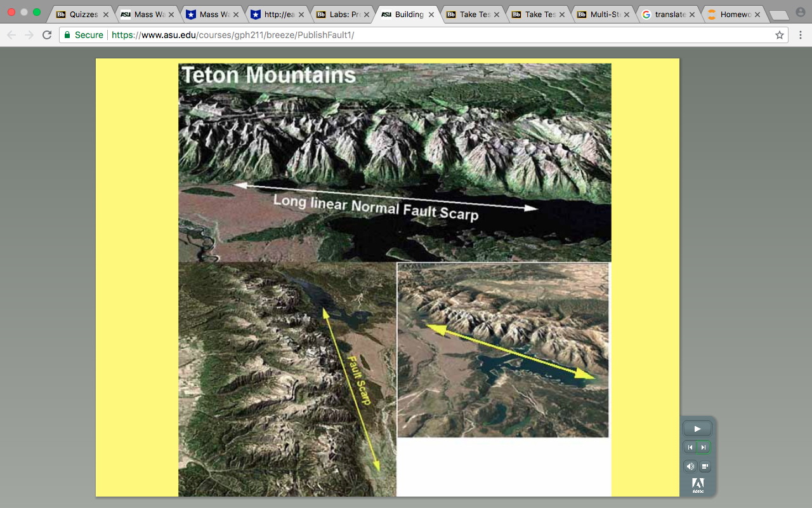Open the Chrome three-dot menu

pos(800,35)
